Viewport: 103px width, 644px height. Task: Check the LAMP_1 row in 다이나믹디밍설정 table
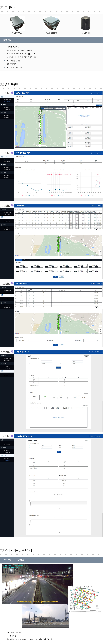point(16,292)
